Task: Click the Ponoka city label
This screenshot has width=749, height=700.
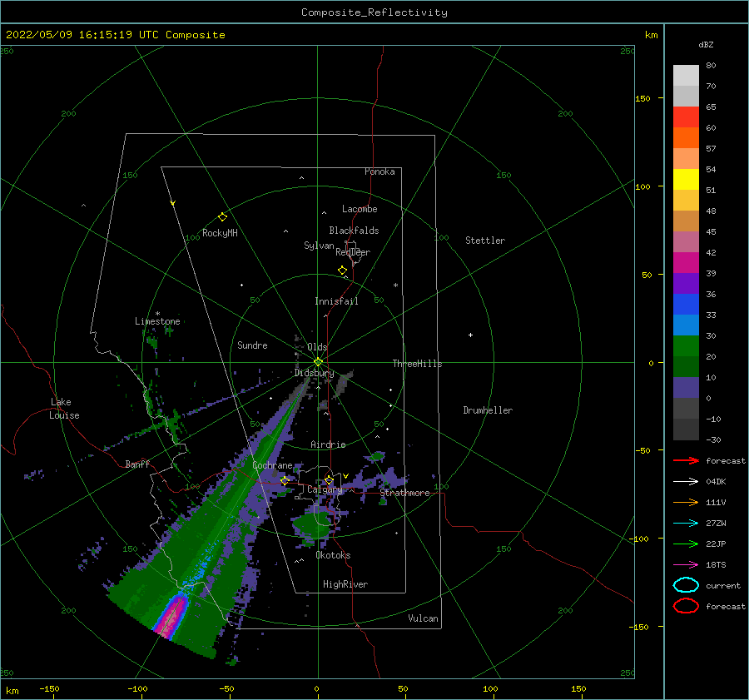Action: point(379,171)
